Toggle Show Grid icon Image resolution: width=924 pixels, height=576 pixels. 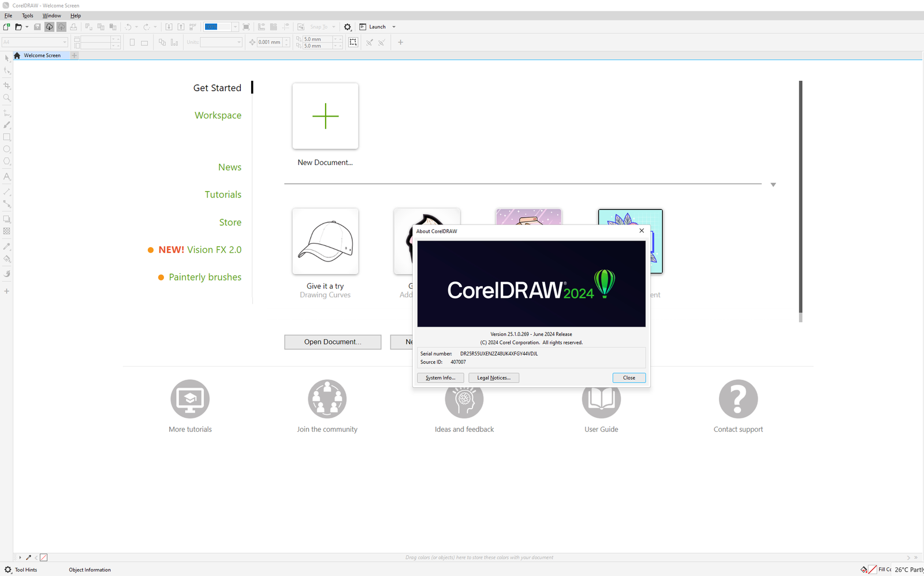click(x=274, y=27)
